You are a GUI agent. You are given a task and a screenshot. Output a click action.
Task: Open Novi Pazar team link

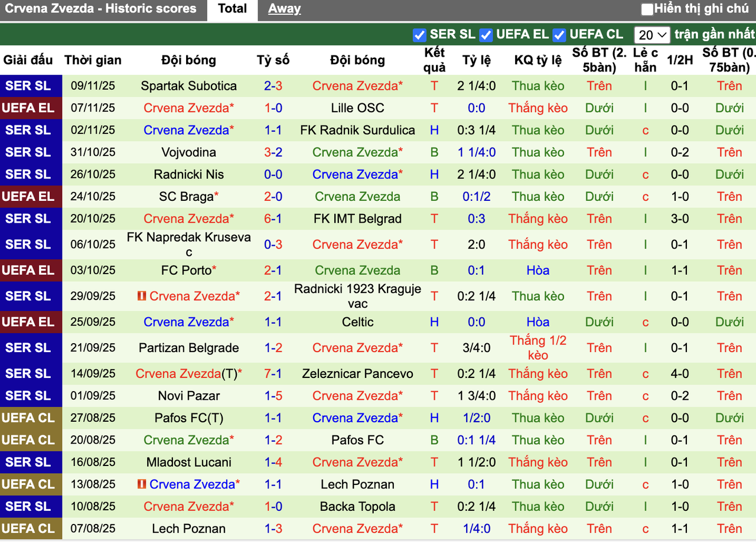coord(188,396)
